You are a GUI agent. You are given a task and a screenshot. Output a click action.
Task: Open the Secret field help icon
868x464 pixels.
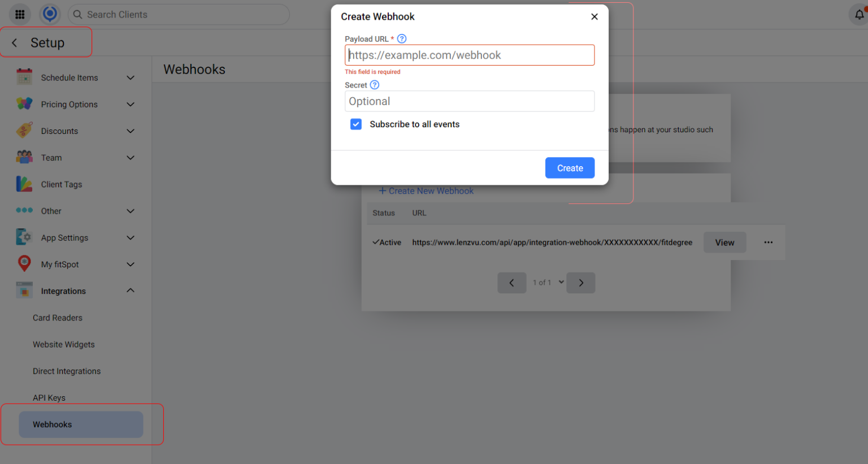click(x=374, y=84)
